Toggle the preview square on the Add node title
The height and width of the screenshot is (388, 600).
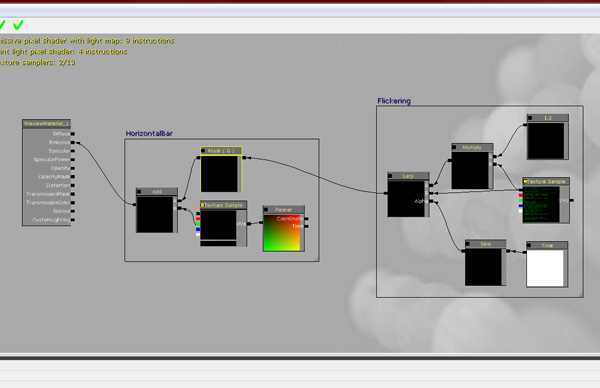pyautogui.click(x=139, y=192)
